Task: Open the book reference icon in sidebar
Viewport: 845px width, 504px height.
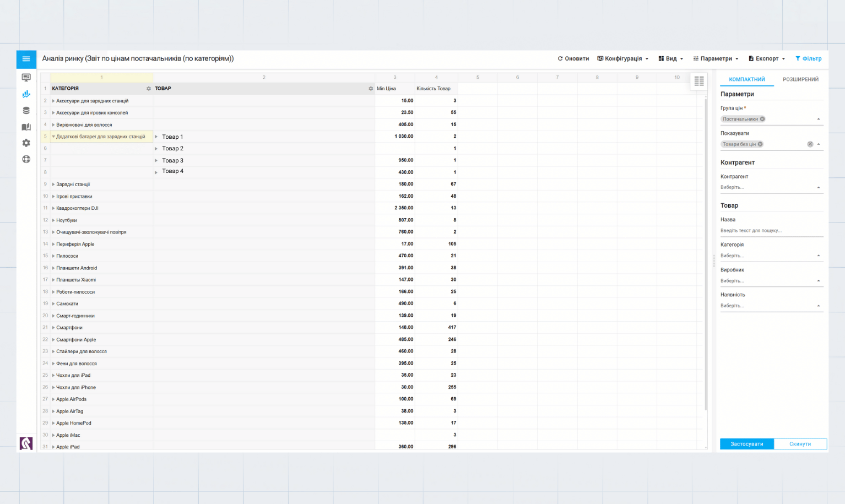Action: pos(26,127)
